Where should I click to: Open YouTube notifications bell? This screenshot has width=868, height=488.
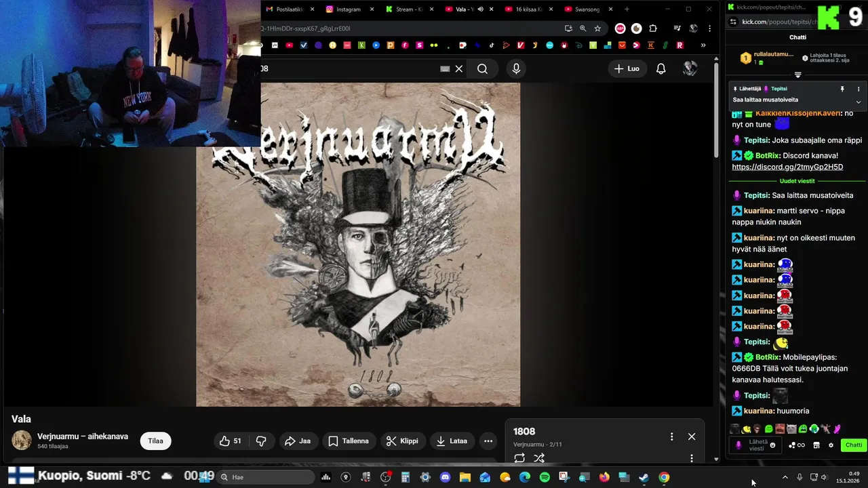tap(660, 68)
